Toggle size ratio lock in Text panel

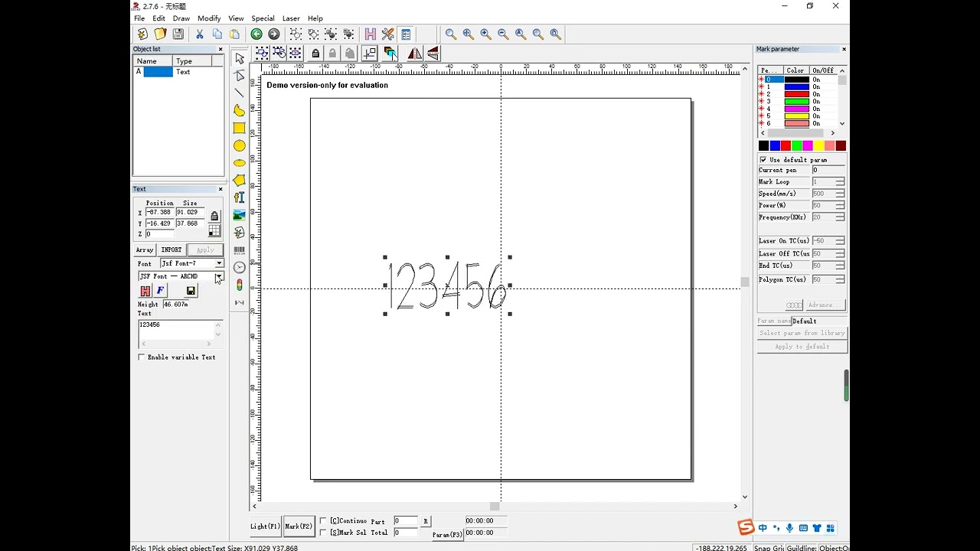[214, 217]
